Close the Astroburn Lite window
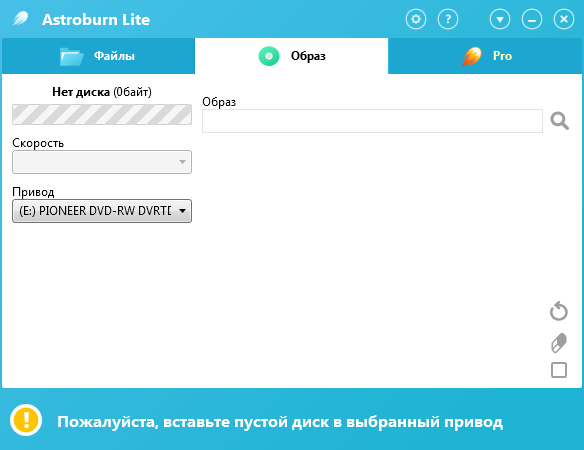 (x=564, y=19)
